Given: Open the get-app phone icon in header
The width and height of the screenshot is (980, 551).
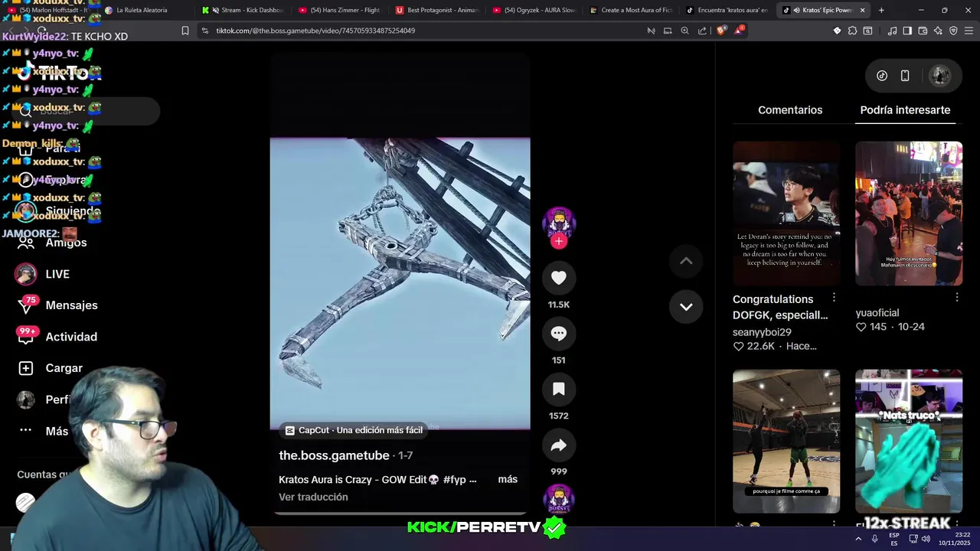Looking at the screenshot, I should (905, 76).
